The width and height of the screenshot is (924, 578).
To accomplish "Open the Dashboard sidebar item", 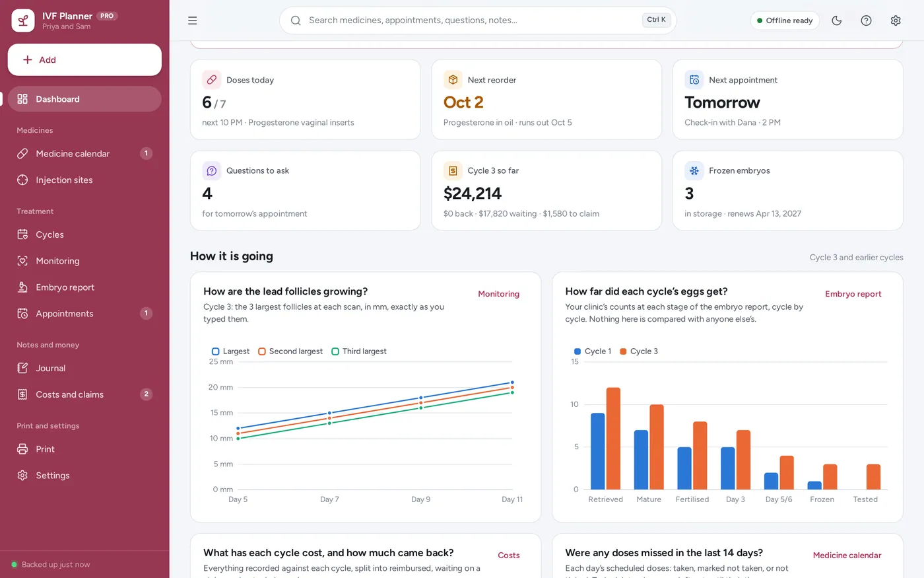I will pyautogui.click(x=84, y=99).
